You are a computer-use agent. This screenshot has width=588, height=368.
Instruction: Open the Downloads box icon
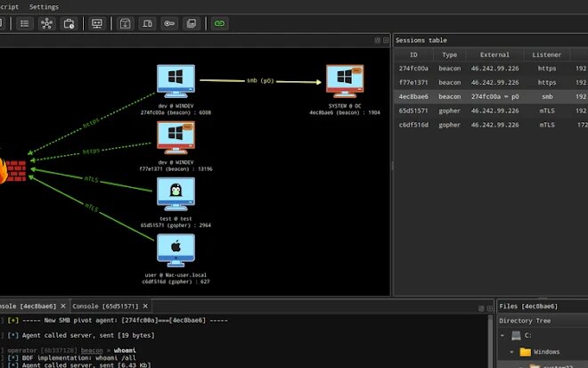(126, 24)
